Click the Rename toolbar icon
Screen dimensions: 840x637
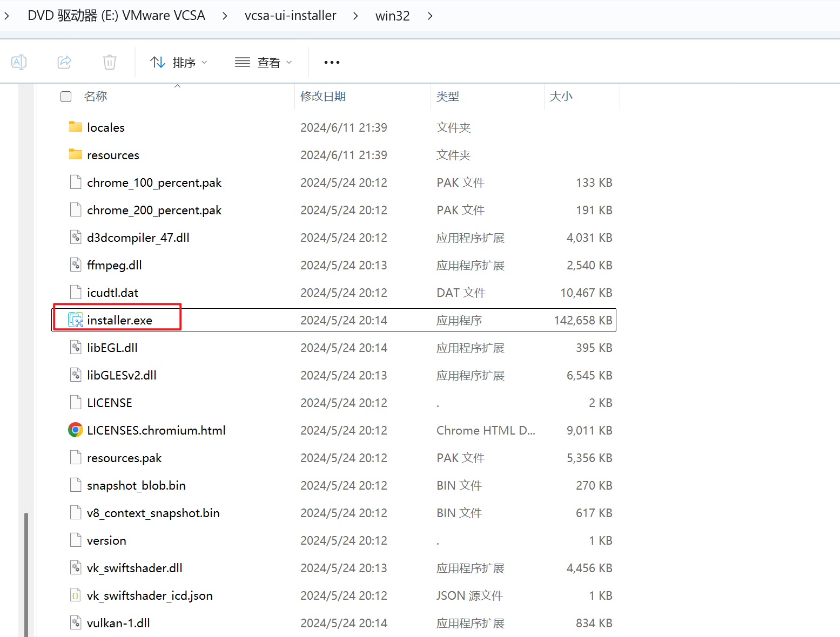pos(19,62)
